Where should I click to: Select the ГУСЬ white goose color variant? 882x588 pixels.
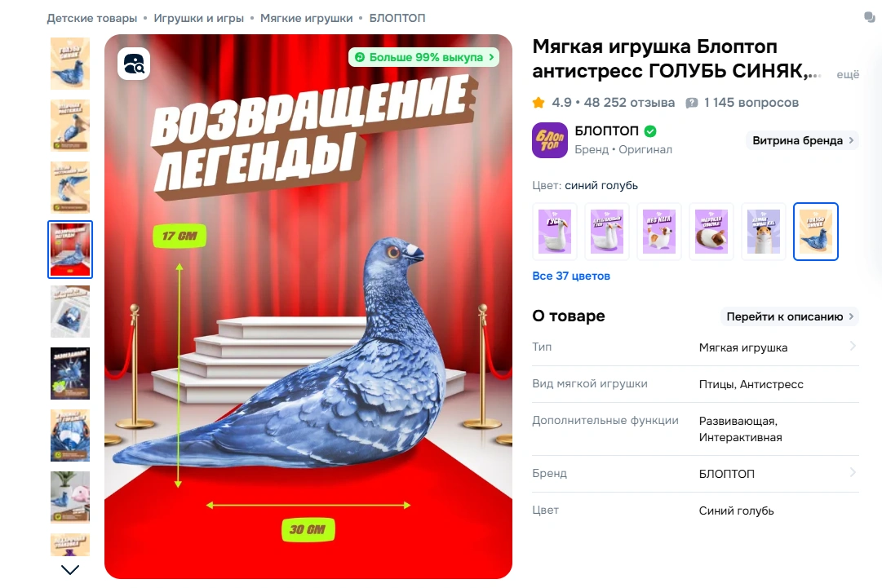[x=555, y=231]
